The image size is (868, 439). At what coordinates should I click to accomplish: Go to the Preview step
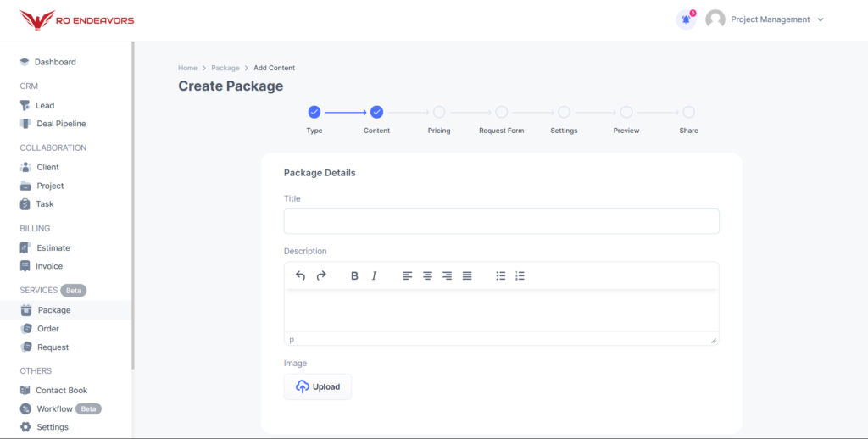pyautogui.click(x=626, y=112)
